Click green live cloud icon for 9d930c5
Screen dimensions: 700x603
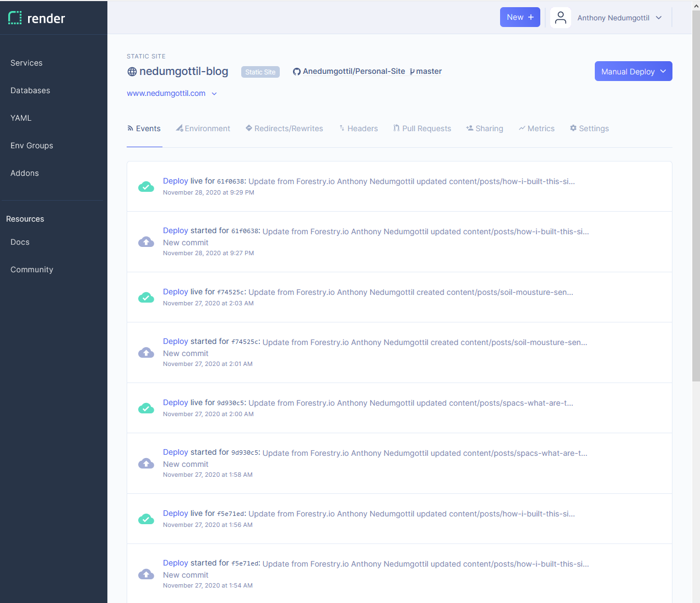point(146,408)
